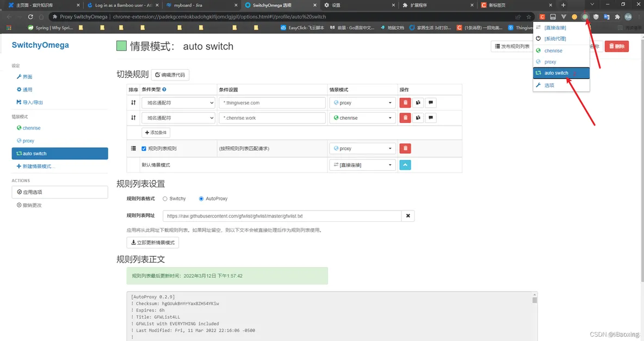Viewport: 644px width, 341px height.
Task: Open options entry in the extension popup
Action: [561, 85]
